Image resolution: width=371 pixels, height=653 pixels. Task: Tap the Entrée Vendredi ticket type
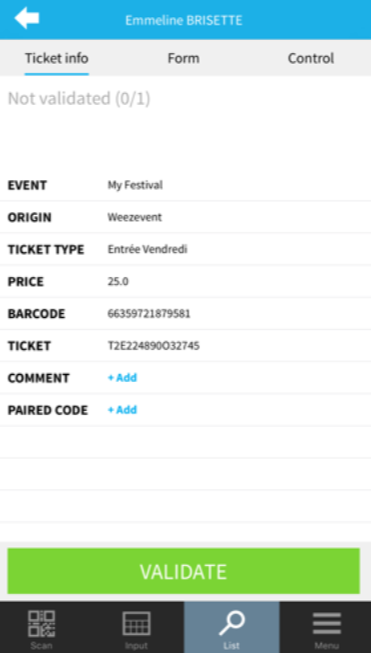[147, 249]
